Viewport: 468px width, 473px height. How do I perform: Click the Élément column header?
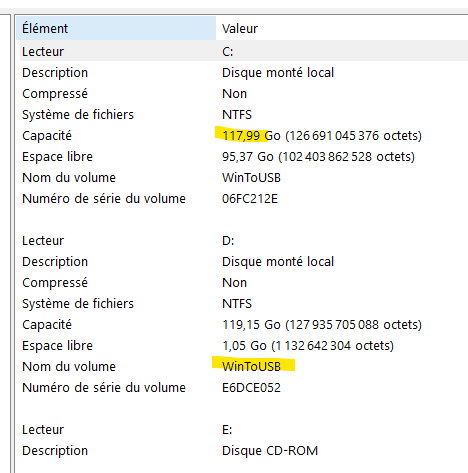click(116, 28)
